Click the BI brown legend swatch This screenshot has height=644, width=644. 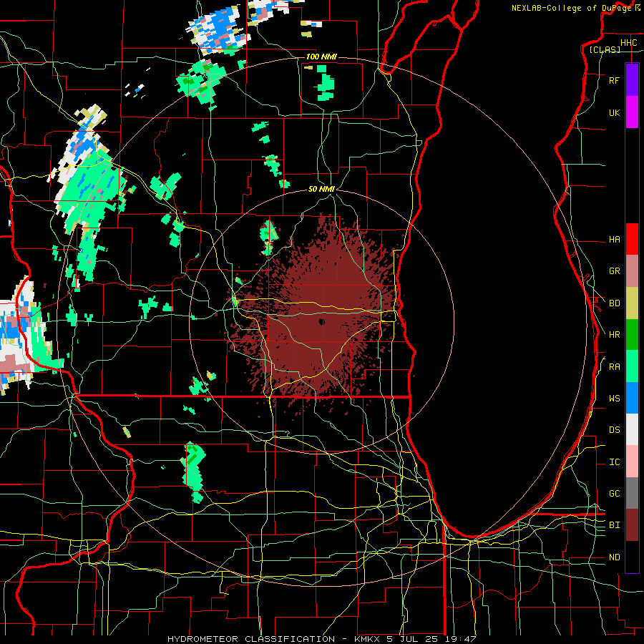[632, 525]
